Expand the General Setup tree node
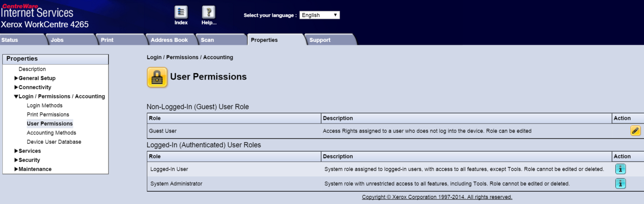The height and width of the screenshot is (204, 644). [16, 78]
